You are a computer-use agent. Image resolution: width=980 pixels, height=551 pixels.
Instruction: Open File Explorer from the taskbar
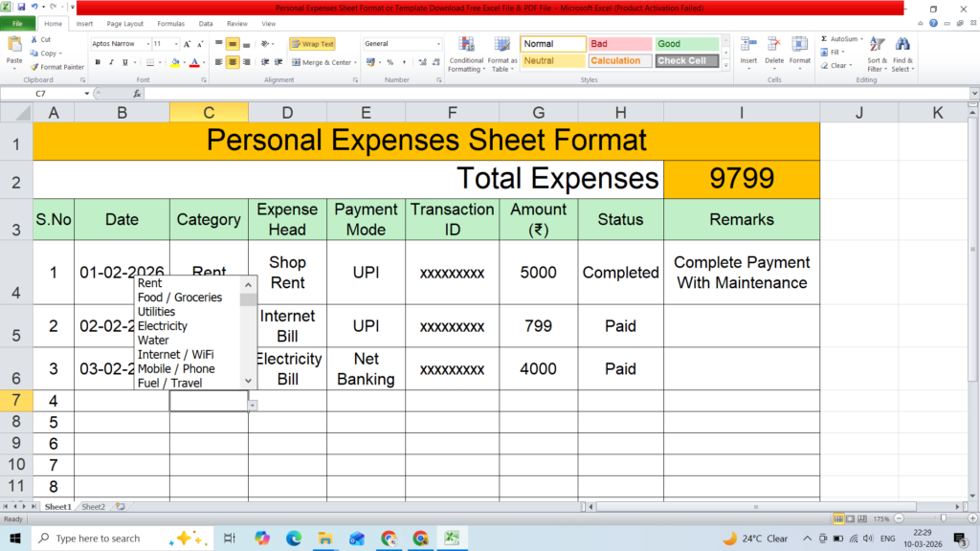(325, 538)
